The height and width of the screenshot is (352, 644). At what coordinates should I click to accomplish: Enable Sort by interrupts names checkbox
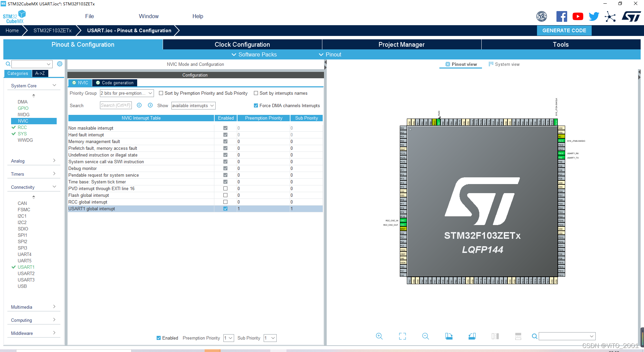(256, 93)
